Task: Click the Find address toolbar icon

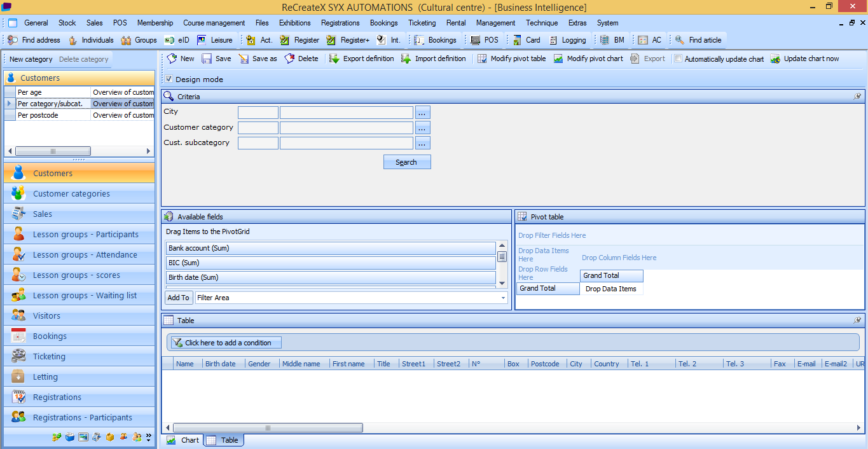Action: 13,40
